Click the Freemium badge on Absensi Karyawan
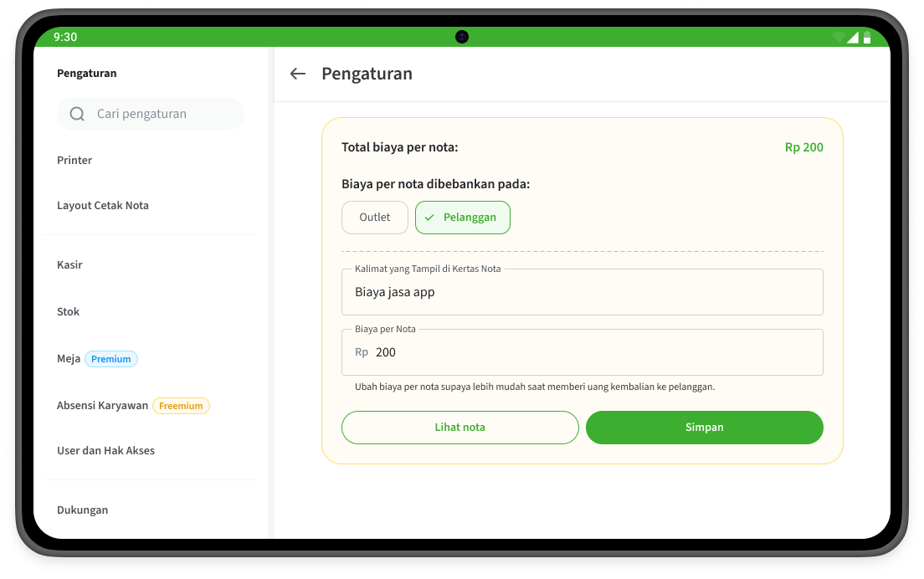Screen dimensions: 924x579 (x=181, y=406)
